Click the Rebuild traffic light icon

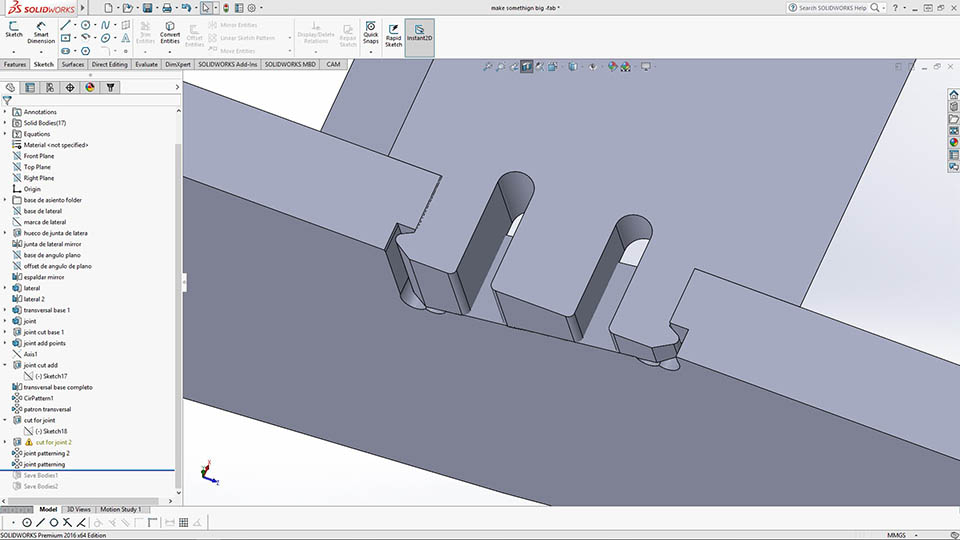226,8
